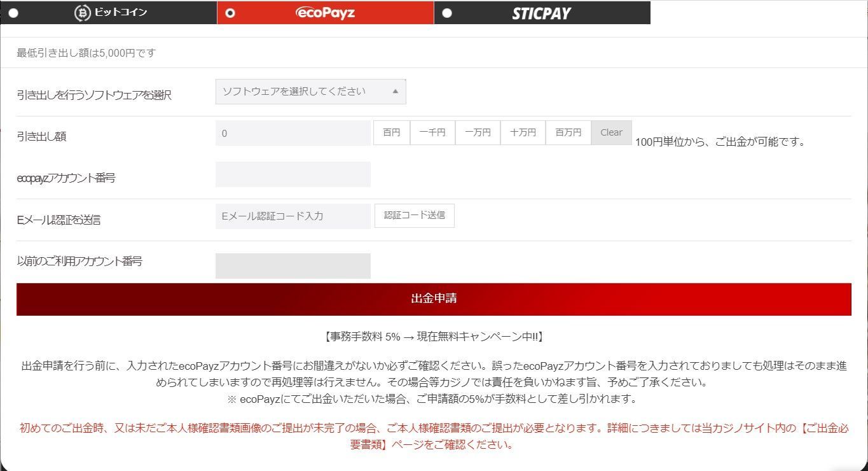Click the Eメール認証を送信 label
The width and height of the screenshot is (868, 471).
(59, 220)
